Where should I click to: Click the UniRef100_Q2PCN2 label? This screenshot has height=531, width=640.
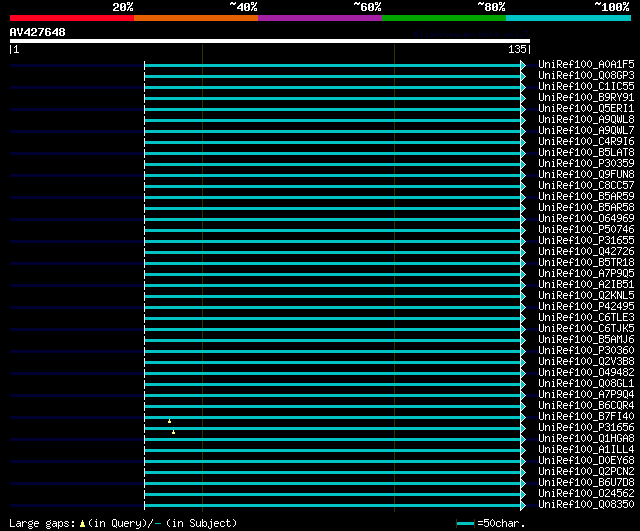586,472
